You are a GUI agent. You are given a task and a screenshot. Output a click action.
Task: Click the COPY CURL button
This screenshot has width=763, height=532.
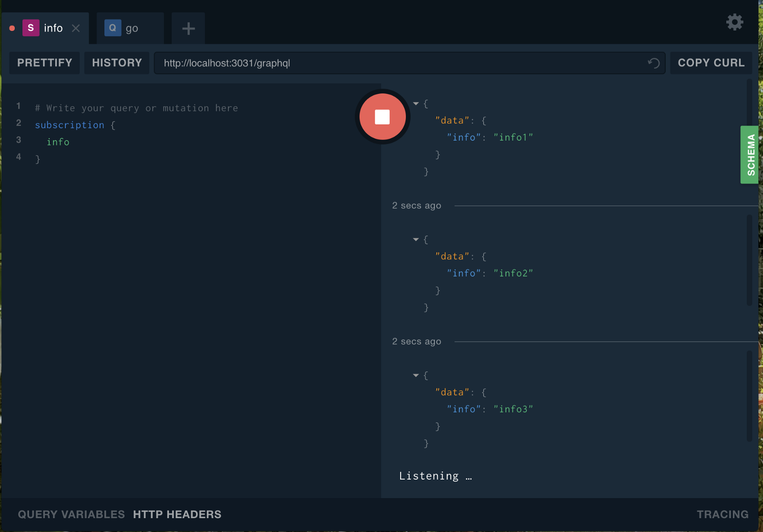tap(711, 63)
